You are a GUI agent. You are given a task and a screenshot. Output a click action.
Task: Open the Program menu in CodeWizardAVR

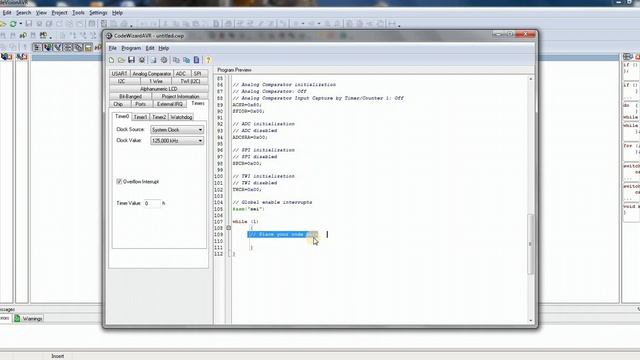[x=131, y=48]
